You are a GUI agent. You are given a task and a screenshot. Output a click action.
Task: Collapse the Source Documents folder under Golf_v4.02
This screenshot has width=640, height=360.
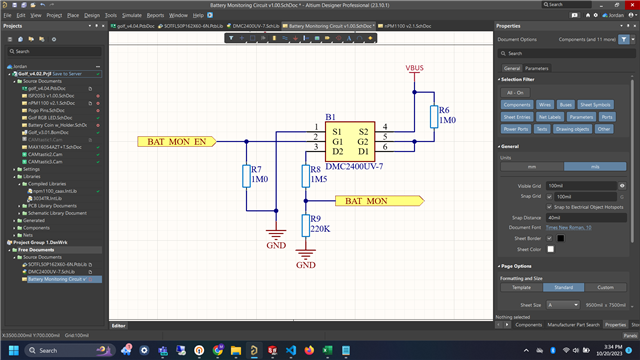(x=14, y=81)
